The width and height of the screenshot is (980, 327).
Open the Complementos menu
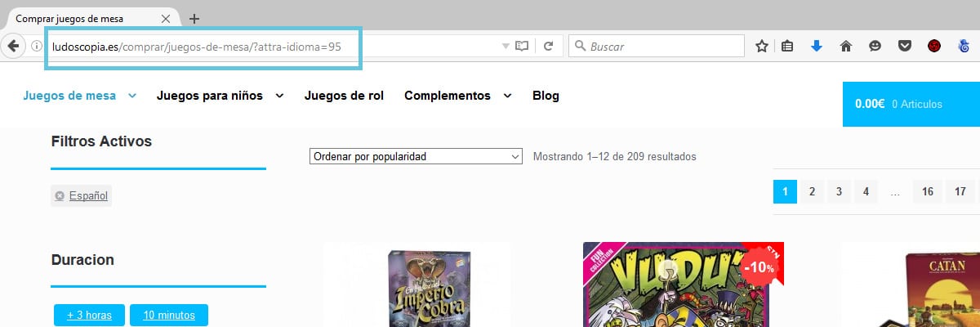click(x=448, y=96)
